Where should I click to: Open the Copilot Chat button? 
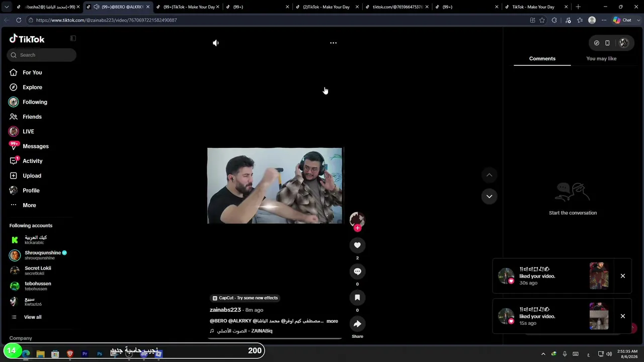(622, 20)
